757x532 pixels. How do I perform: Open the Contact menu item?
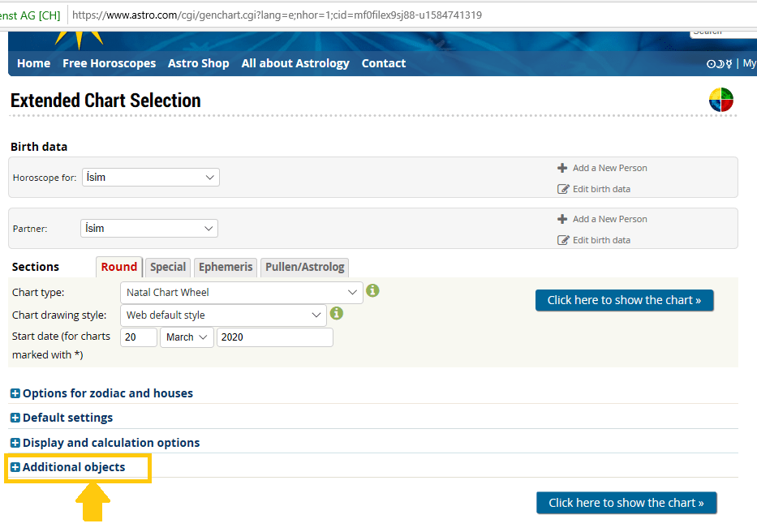384,63
